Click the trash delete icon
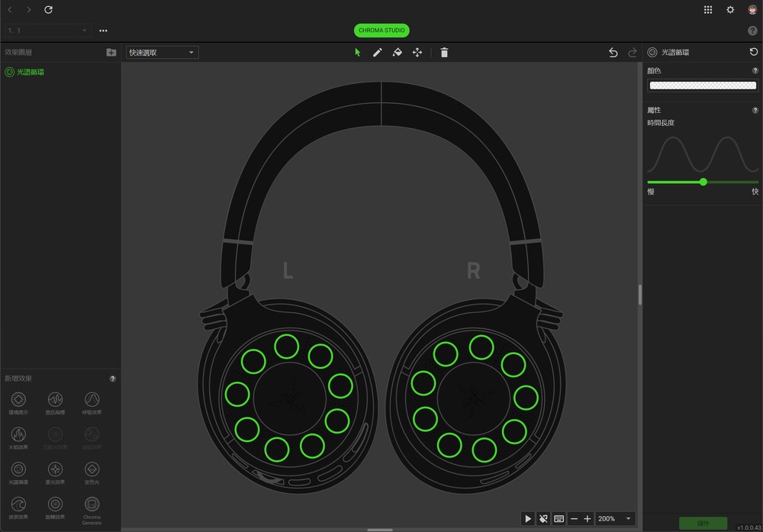The height and width of the screenshot is (532, 763). pos(444,53)
